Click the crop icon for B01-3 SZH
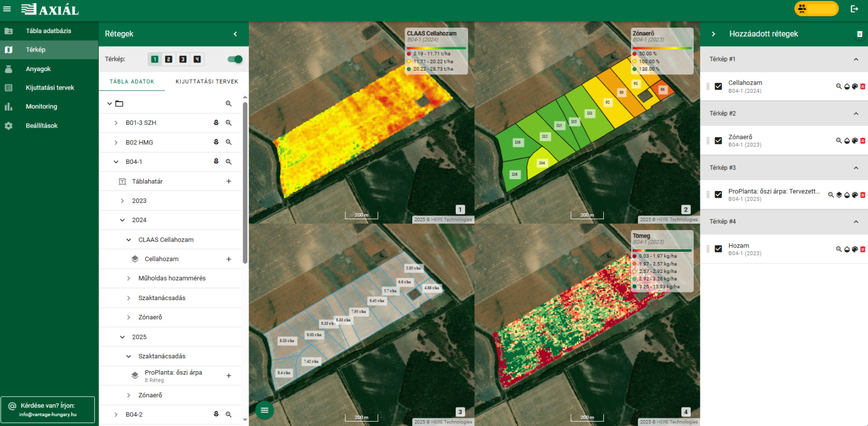Viewport: 868px width, 426px height. [x=216, y=123]
